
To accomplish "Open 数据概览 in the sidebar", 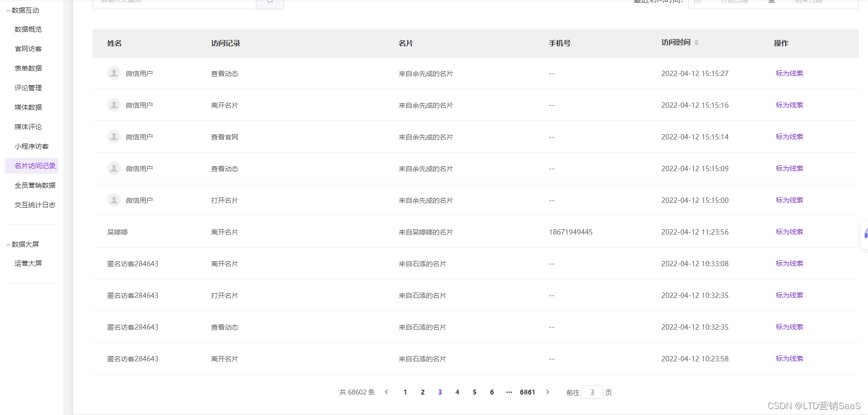I will point(28,29).
